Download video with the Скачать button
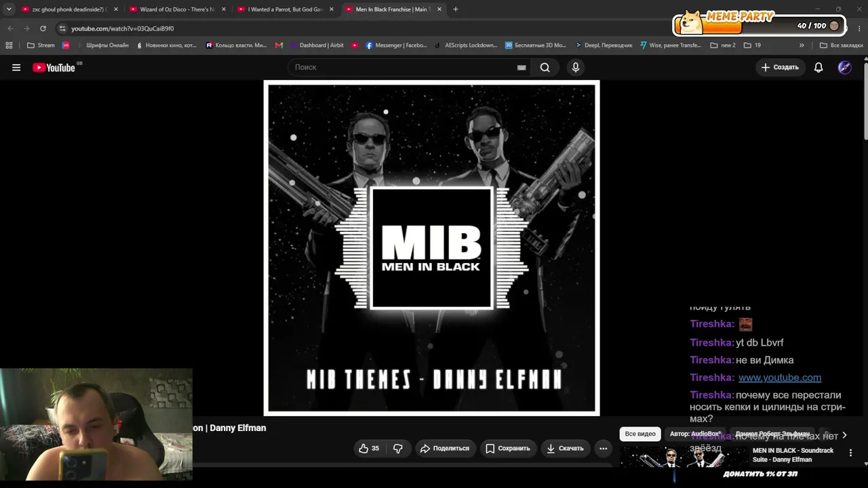 (565, 448)
